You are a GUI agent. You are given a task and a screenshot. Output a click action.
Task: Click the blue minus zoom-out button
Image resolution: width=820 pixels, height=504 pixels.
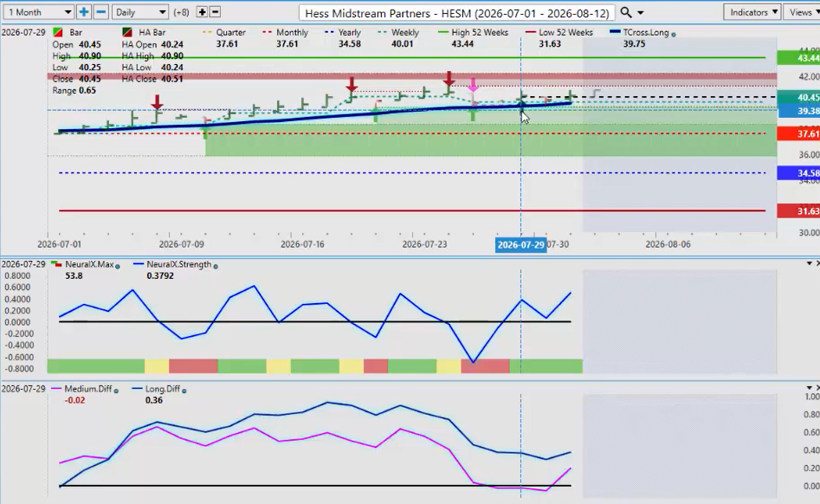(101, 12)
